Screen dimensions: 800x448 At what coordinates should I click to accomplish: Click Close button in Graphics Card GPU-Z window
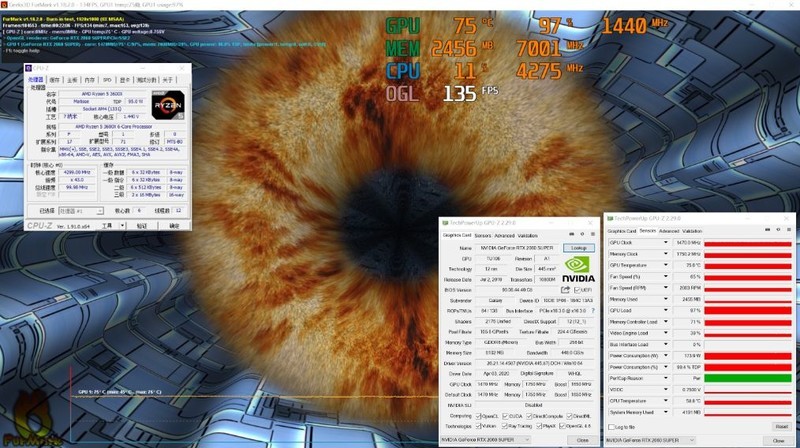click(582, 440)
